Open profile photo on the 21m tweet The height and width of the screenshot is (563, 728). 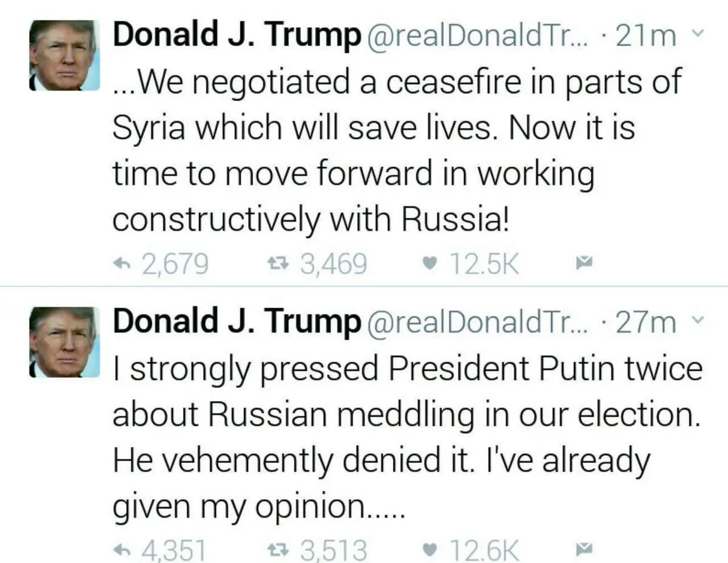[x=64, y=55]
